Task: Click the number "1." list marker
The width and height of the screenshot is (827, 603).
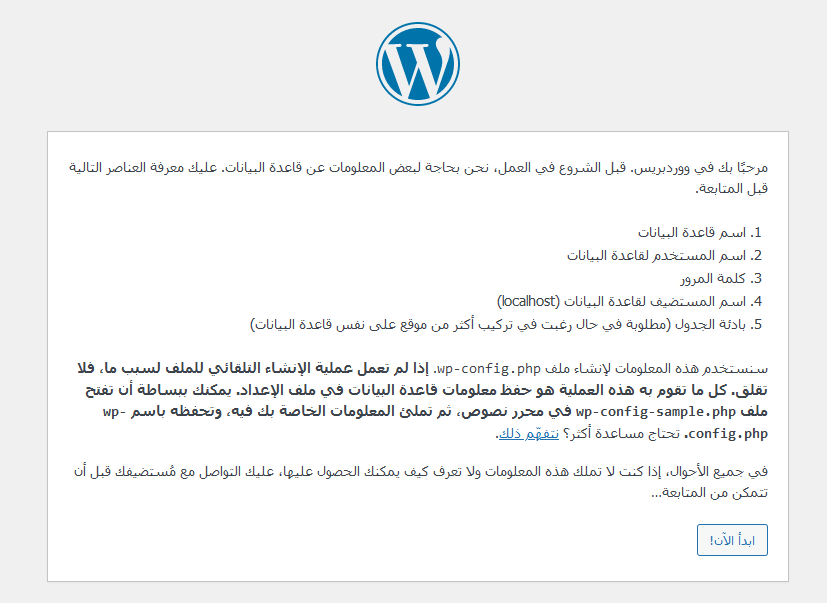Action: tap(758, 231)
